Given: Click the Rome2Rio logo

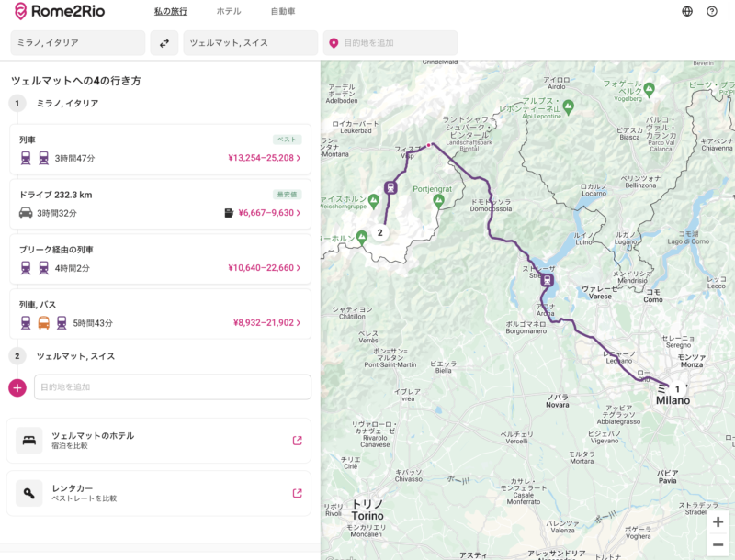Looking at the screenshot, I should 60,11.
